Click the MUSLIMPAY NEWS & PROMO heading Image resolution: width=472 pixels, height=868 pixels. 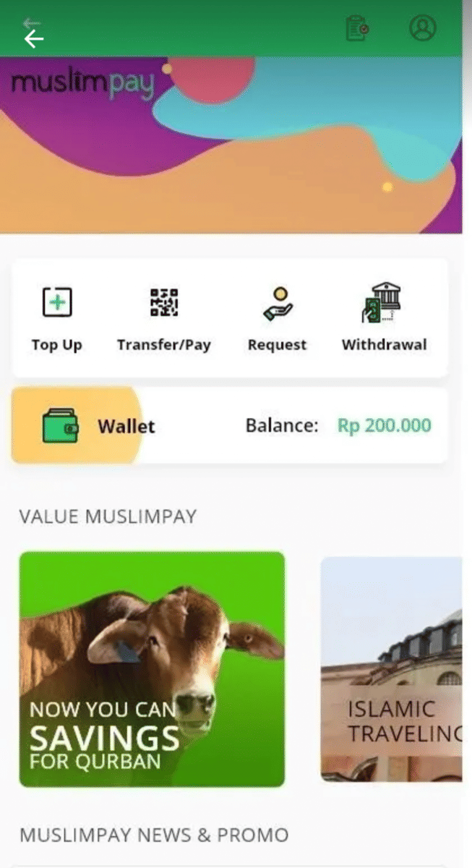pos(154,835)
